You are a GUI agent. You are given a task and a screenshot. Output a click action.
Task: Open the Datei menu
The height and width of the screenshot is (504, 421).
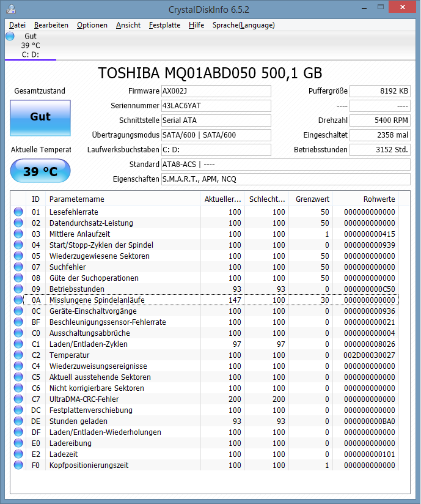pyautogui.click(x=17, y=25)
